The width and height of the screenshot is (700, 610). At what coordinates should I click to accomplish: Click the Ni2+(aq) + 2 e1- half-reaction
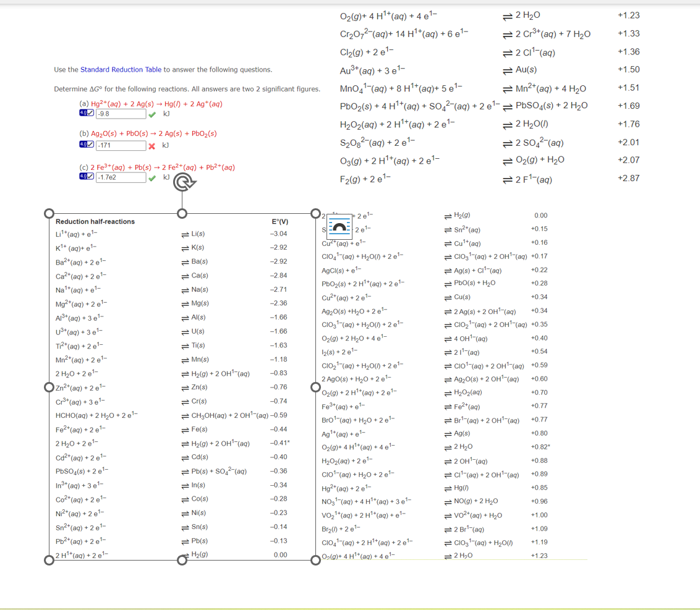point(80,513)
